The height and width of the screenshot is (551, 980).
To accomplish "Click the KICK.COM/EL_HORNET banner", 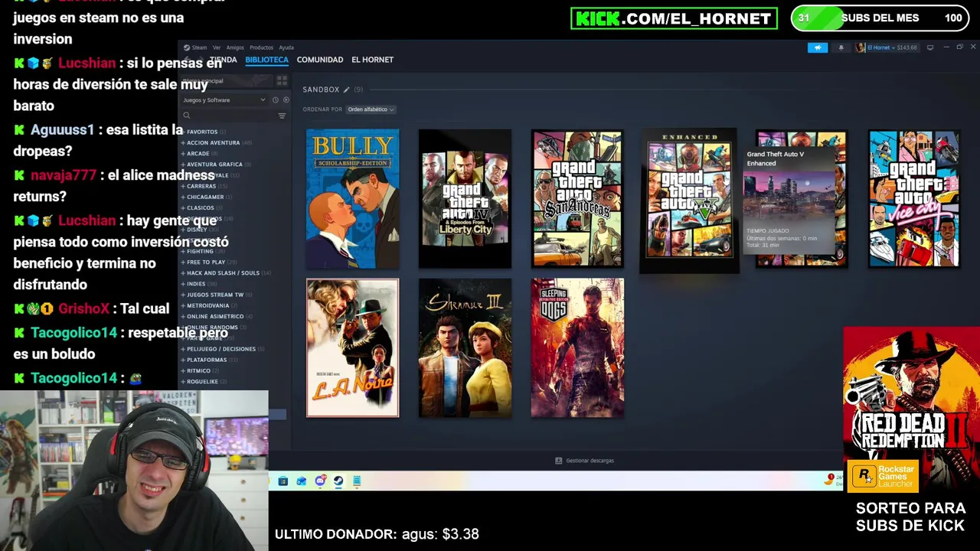I will (x=674, y=18).
